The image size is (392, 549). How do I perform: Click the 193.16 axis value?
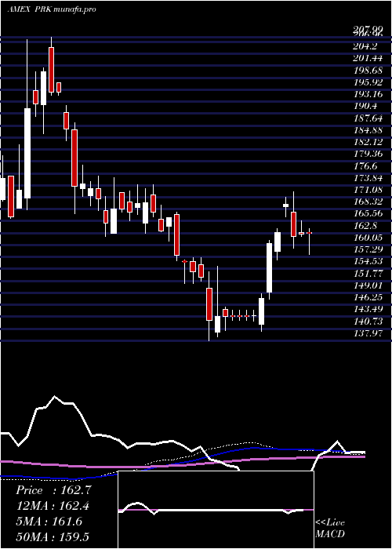click(367, 94)
